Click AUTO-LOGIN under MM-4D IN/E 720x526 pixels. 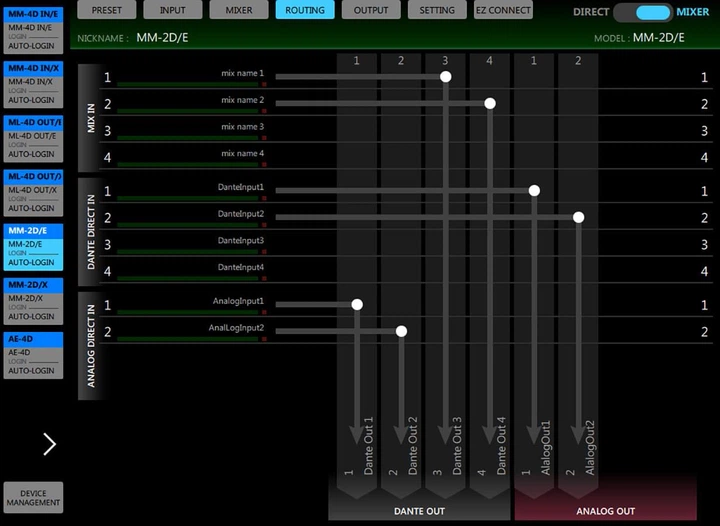(x=31, y=46)
